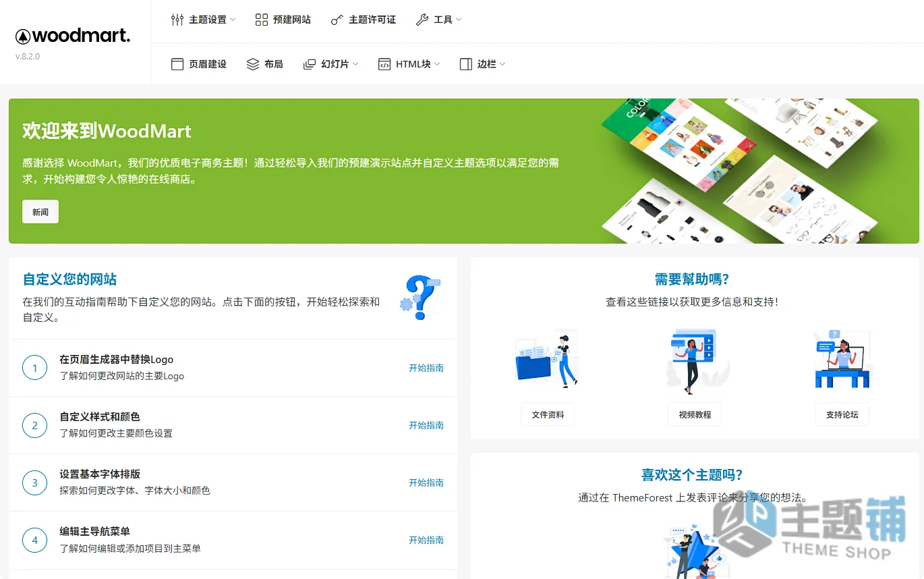Open the 布局 menu item
The image size is (924, 579).
(265, 64)
